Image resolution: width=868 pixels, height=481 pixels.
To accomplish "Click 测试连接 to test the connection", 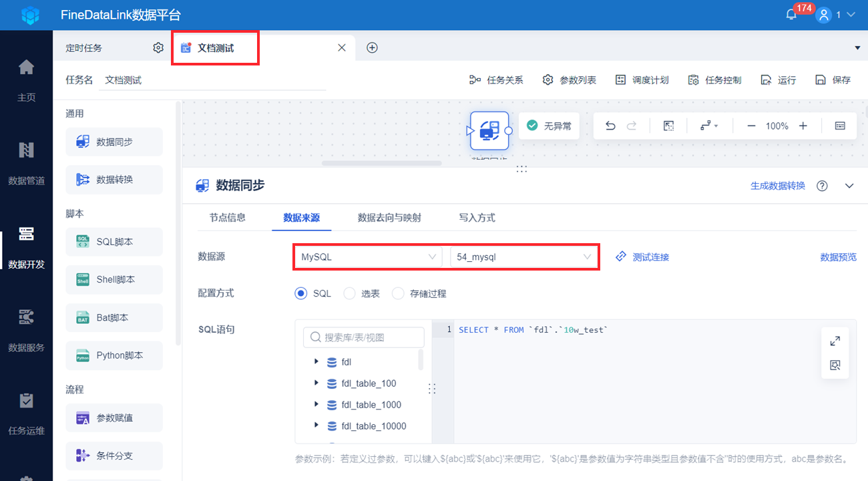I will coord(642,257).
